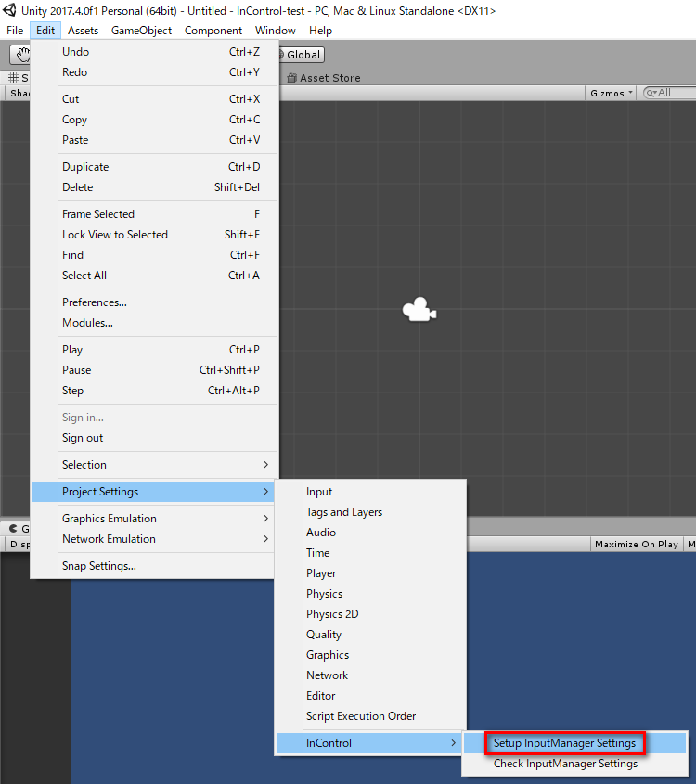
Task: Open Physics 2D settings
Action: point(370,614)
